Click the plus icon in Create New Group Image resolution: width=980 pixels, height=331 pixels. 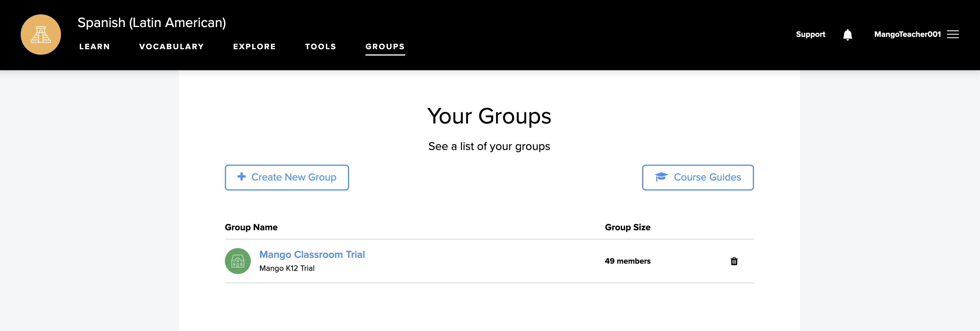click(x=241, y=176)
